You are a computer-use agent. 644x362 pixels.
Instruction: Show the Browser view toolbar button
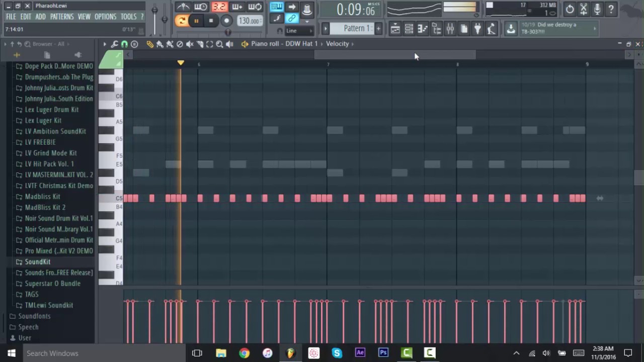[x=436, y=29]
